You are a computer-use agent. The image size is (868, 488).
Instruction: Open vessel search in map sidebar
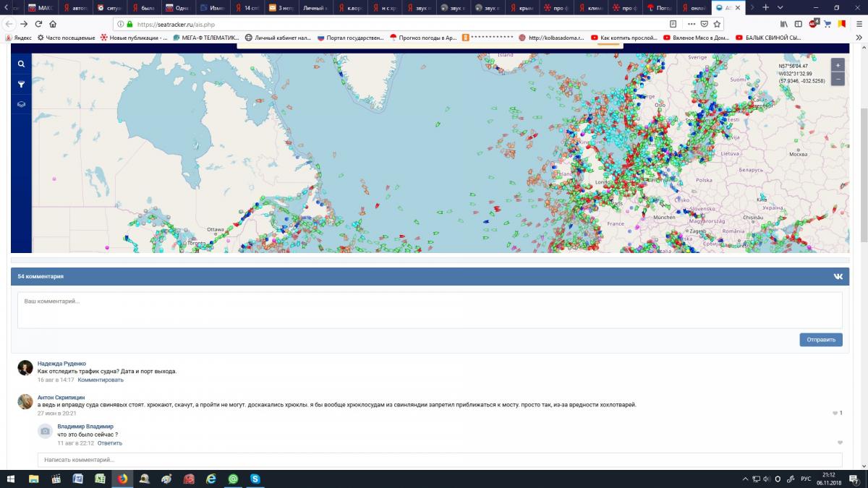click(22, 64)
